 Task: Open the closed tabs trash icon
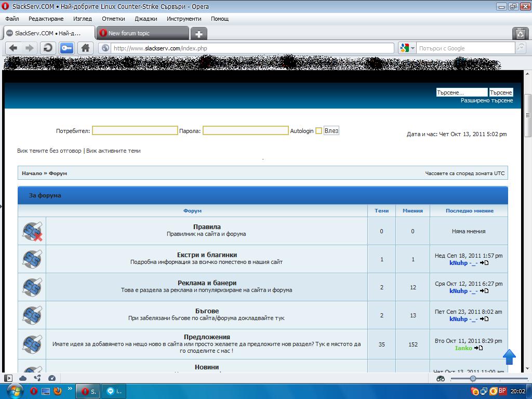pos(520,34)
